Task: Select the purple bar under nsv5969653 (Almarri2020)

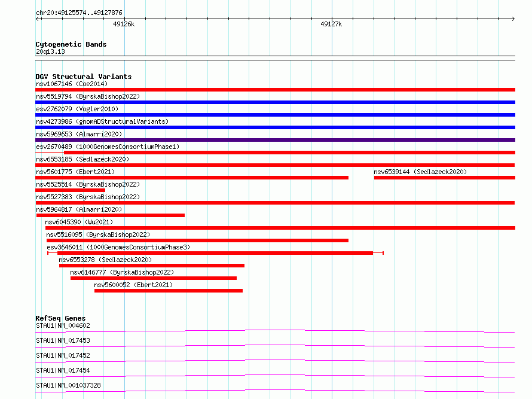Action: coord(275,140)
